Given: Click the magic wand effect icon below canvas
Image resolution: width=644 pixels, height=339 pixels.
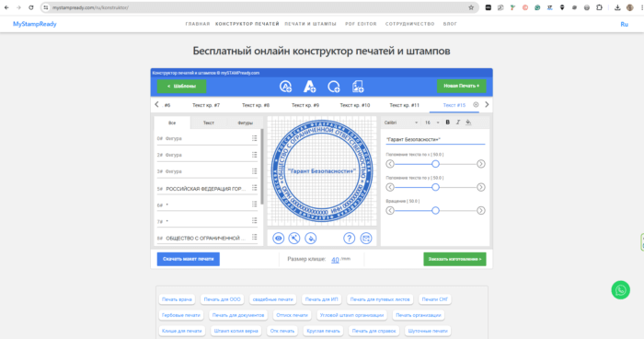Looking at the screenshot, I should (294, 239).
